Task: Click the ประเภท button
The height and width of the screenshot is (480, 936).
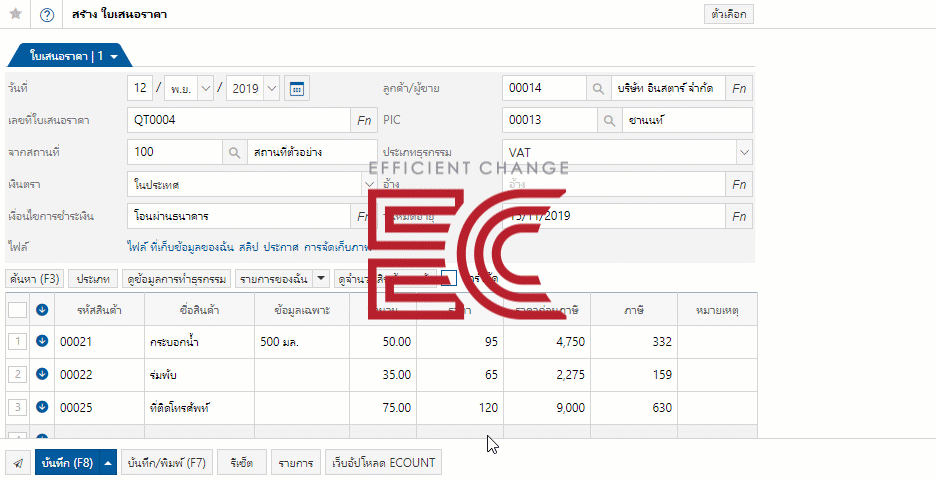Action: point(93,278)
